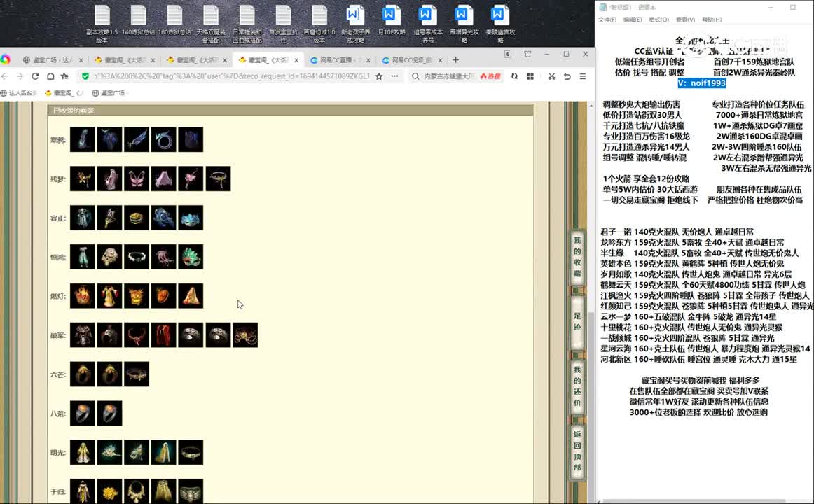Image resolution: width=814 pixels, height=504 pixels.
Task: Click the butterfly mask icon in the 残梦 row
Action: tap(137, 178)
